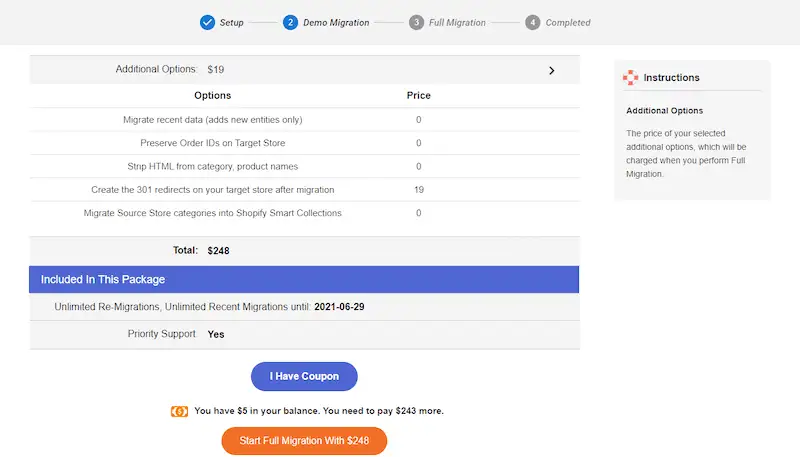Choose Strip HTML from category option
This screenshot has width=800, height=457.
point(212,166)
